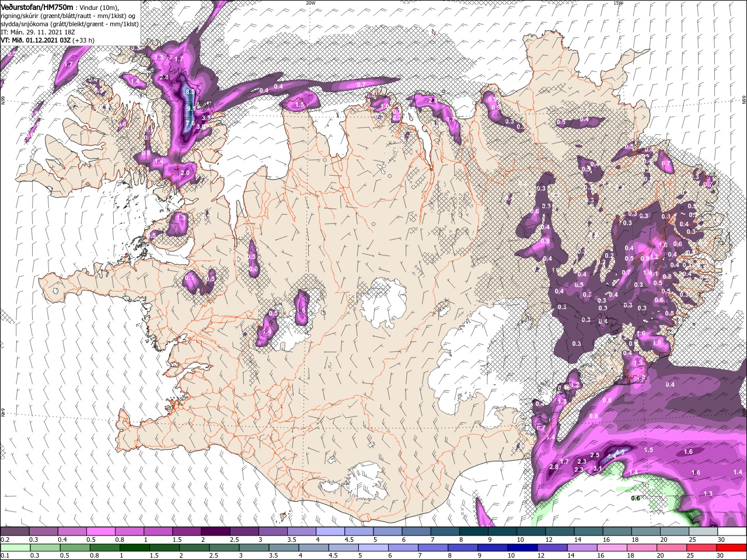The width and height of the screenshot is (747, 560).
Task: Click the 20W longitude label at top
Action: pos(310,3)
